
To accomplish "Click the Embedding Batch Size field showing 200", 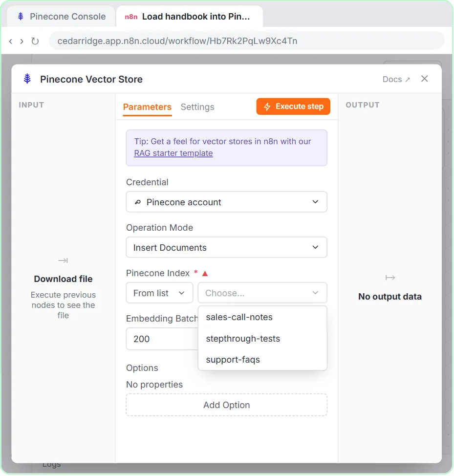I will coord(162,339).
